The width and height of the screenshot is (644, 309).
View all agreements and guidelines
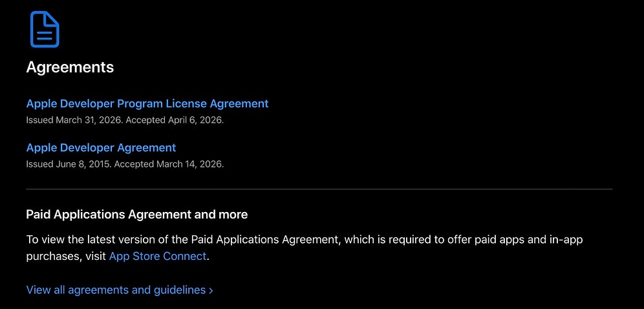point(116,290)
